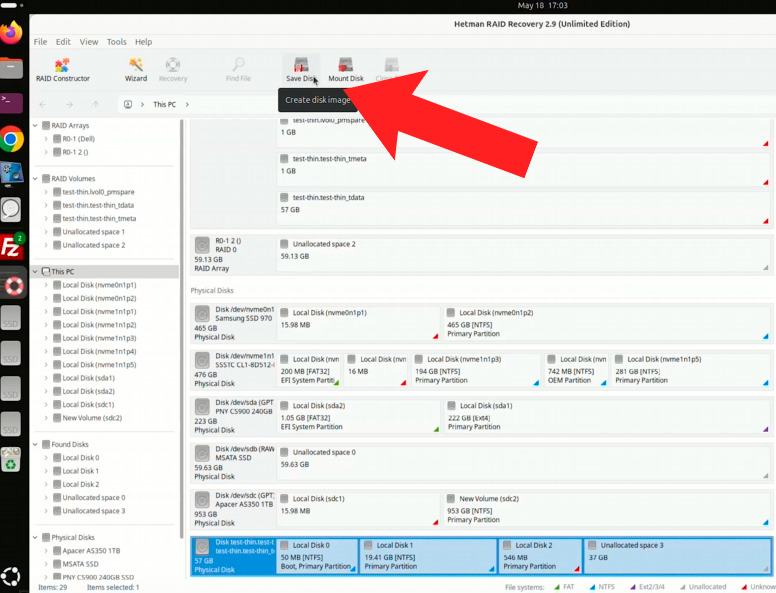Click This PC in the address breadcrumb
The image size is (776, 593).
click(164, 104)
